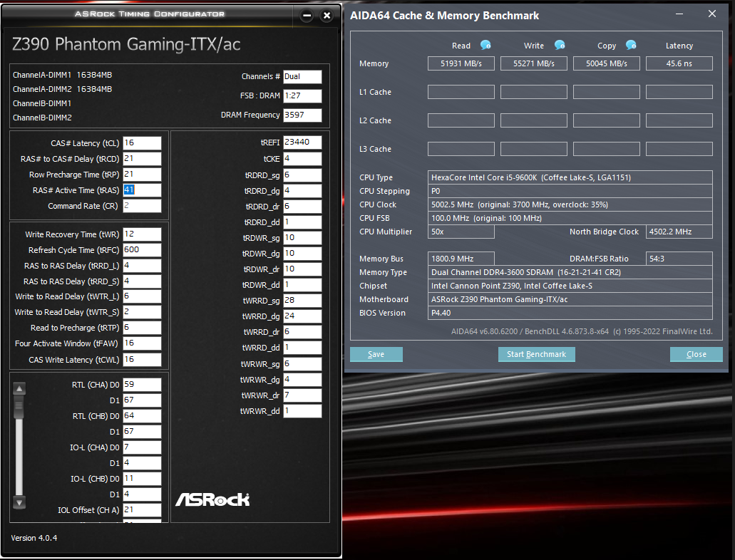735x560 pixels.
Task: Click the Memory Read result 51931 MB/s
Action: tap(461, 63)
